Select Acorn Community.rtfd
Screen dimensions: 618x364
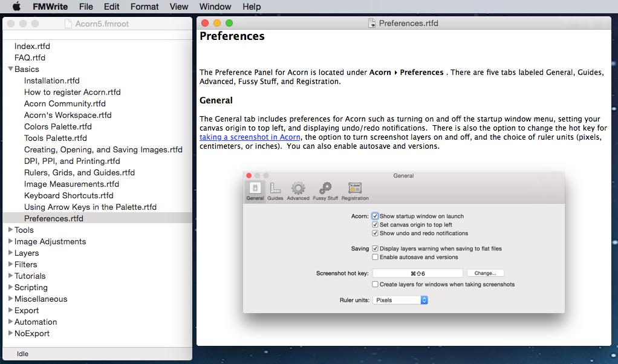coord(65,103)
